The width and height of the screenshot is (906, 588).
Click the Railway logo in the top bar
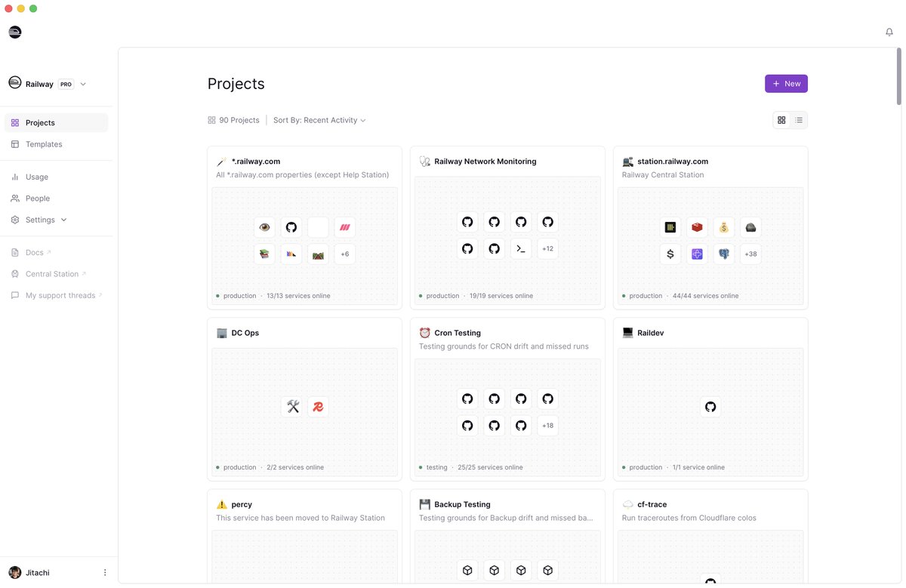pyautogui.click(x=15, y=32)
